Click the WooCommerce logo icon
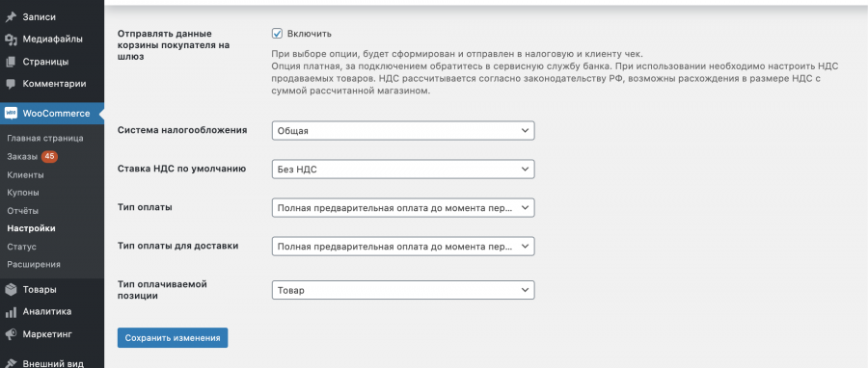The image size is (868, 368). pos(11,114)
